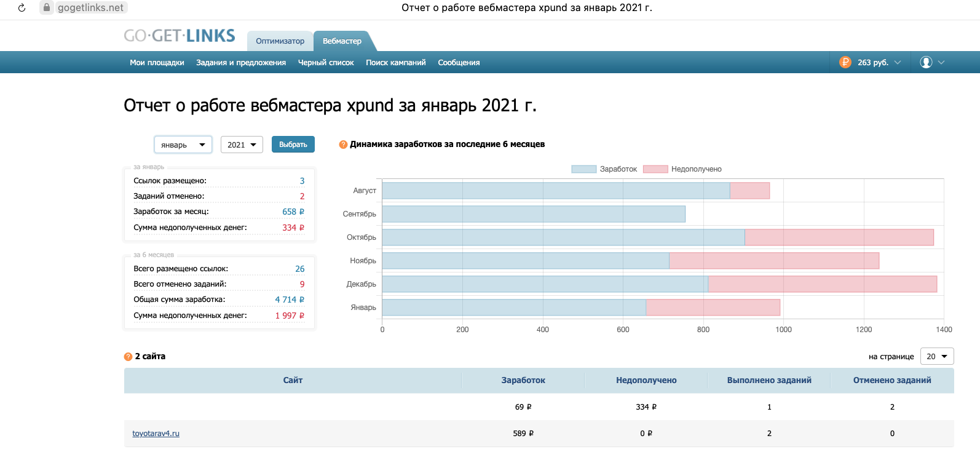Click the monthly earnings value 658 ₽
This screenshot has height=465, width=980.
tap(293, 212)
